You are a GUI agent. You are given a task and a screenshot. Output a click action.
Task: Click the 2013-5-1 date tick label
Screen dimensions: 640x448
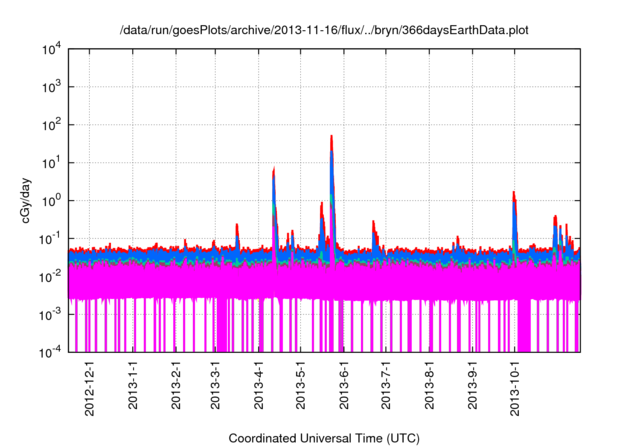(300, 385)
